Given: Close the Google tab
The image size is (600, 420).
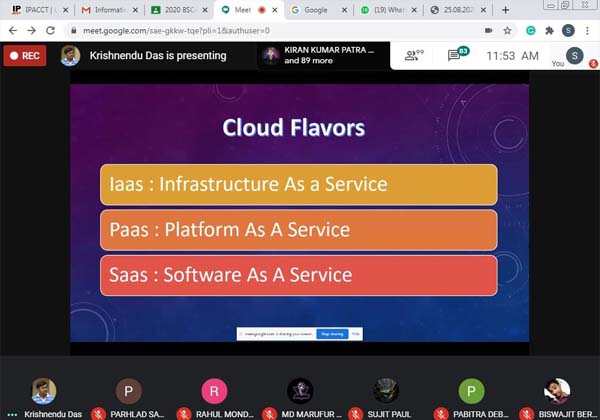Looking at the screenshot, I should point(344,10).
